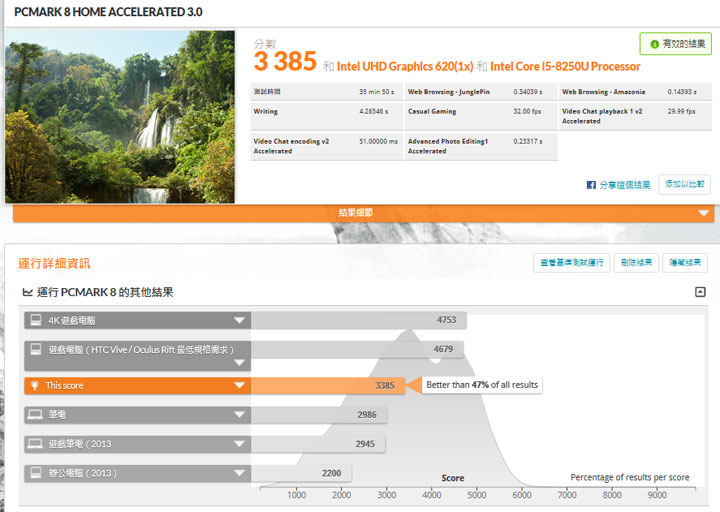Click the monitor icon on the 4K gaming PC row

35,321
